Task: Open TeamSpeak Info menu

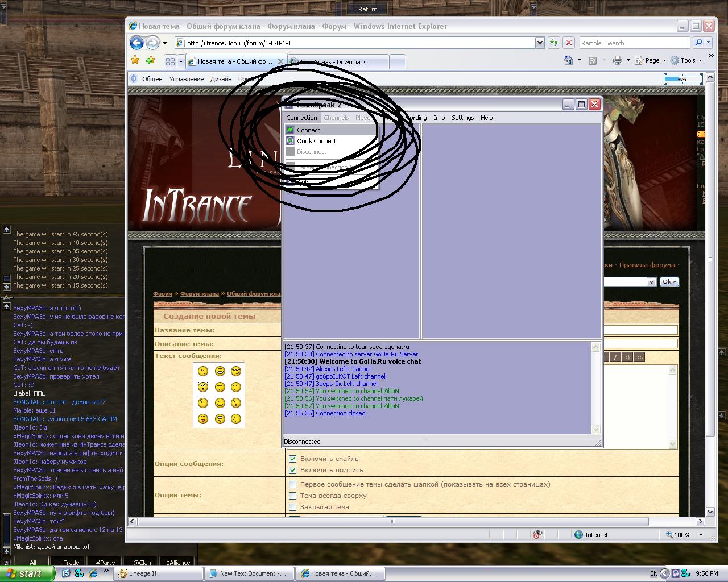Action: [x=439, y=118]
